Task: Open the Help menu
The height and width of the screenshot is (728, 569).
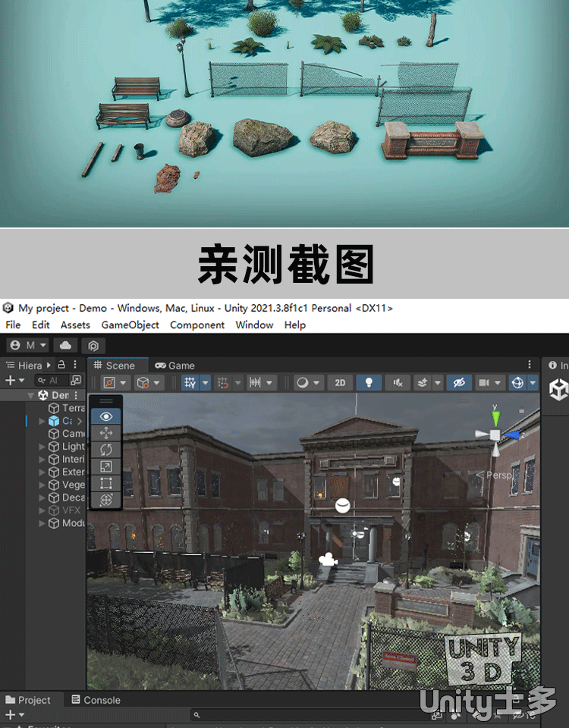Action: (295, 325)
